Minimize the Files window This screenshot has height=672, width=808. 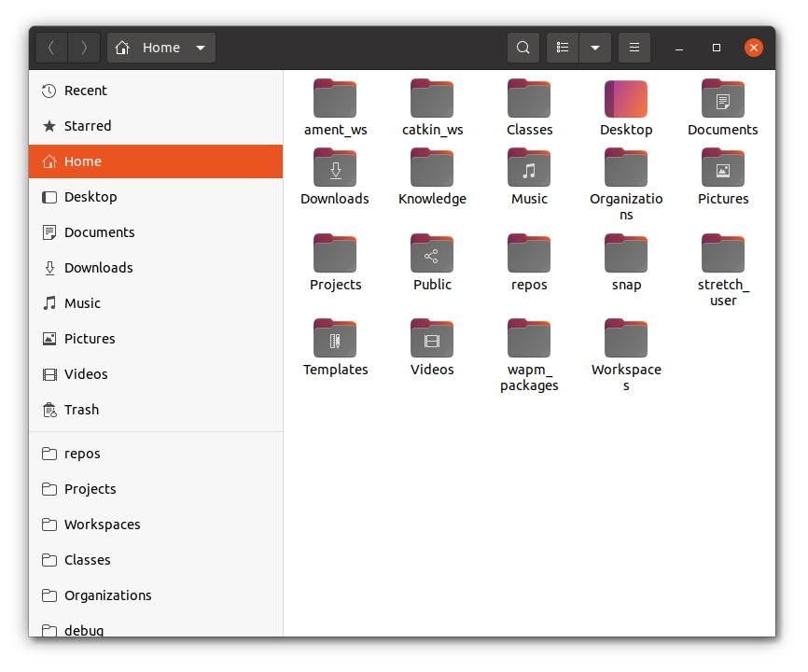(x=679, y=48)
